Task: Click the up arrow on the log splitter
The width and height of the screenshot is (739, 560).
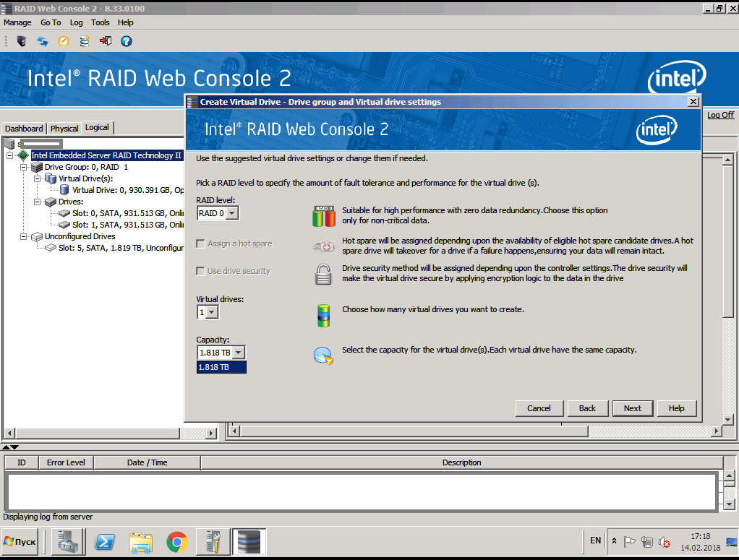Action: [x=6, y=447]
